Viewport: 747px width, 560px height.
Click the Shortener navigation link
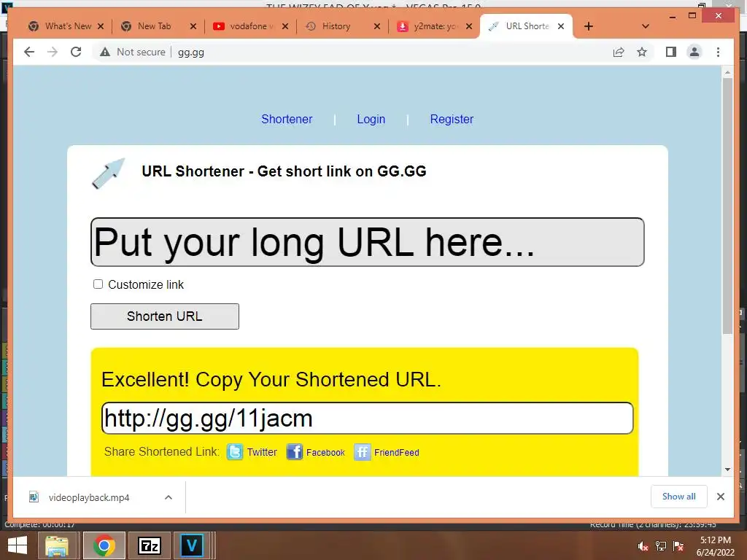coord(287,119)
